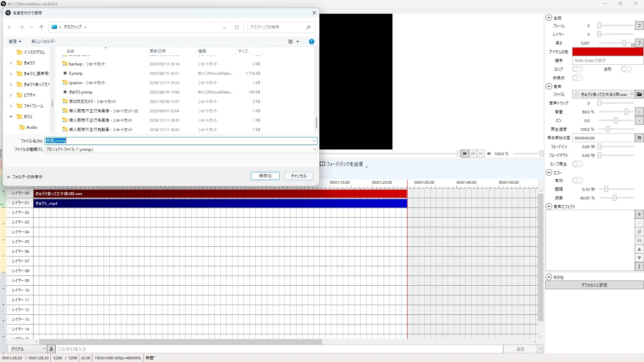Click the voice settings icon beside the serif input
644x362 pixels.
[x=51, y=349]
